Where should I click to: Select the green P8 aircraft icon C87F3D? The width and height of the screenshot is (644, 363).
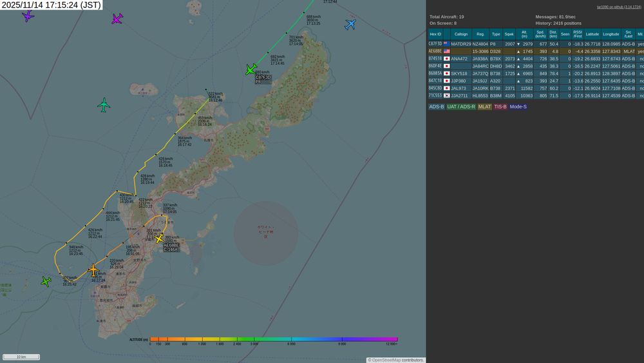[251, 70]
